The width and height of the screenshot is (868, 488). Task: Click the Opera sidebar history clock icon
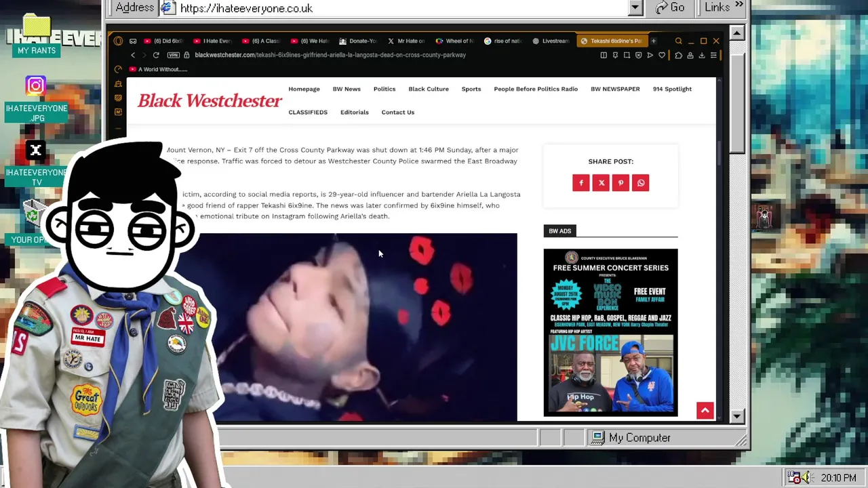click(118, 69)
